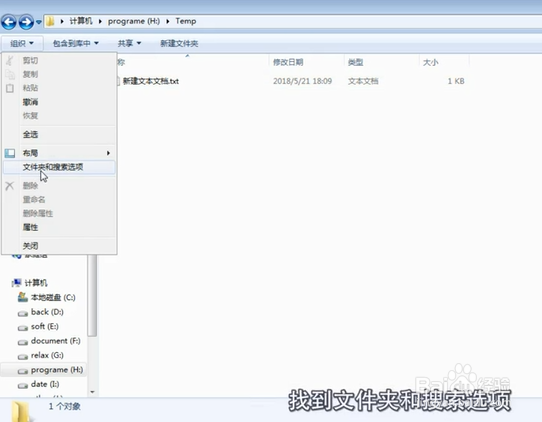This screenshot has width=542, height=422.
Task: Select date (I:) drive
Action: click(45, 384)
